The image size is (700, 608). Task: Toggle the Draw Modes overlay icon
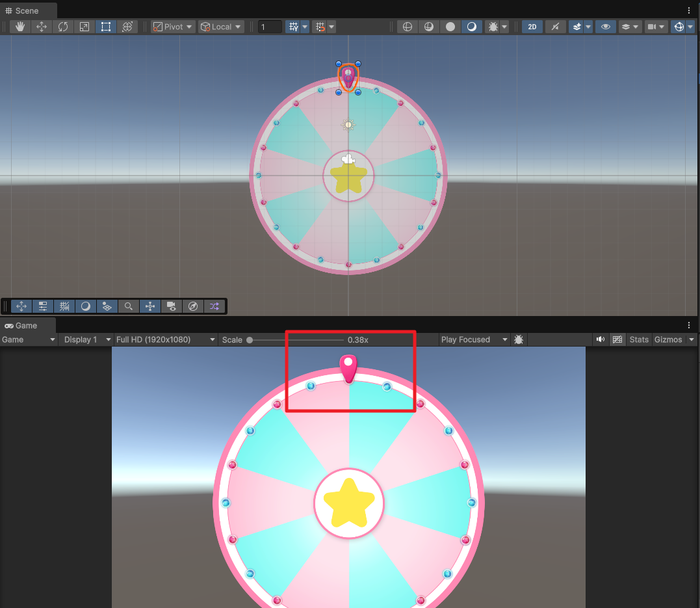(x=86, y=306)
